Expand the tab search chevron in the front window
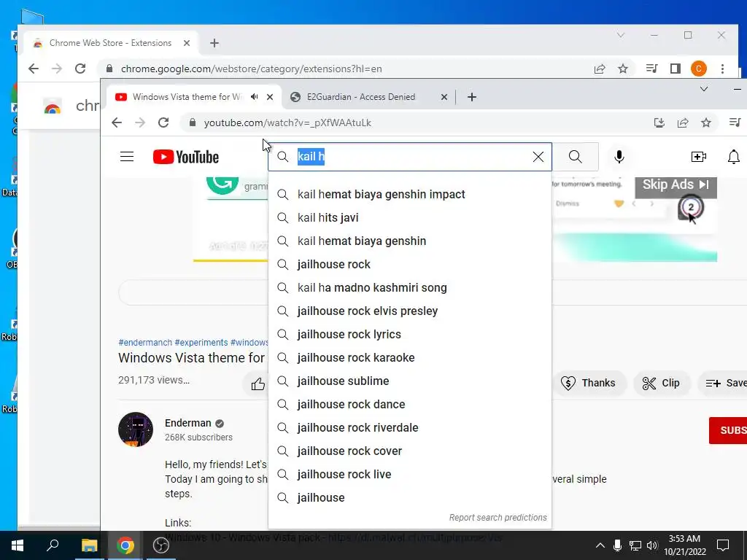This screenshot has width=747, height=560. 704,89
